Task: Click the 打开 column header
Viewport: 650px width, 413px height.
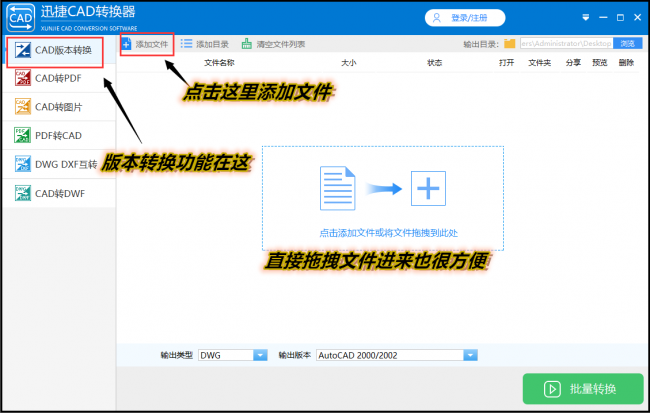Action: [x=506, y=63]
